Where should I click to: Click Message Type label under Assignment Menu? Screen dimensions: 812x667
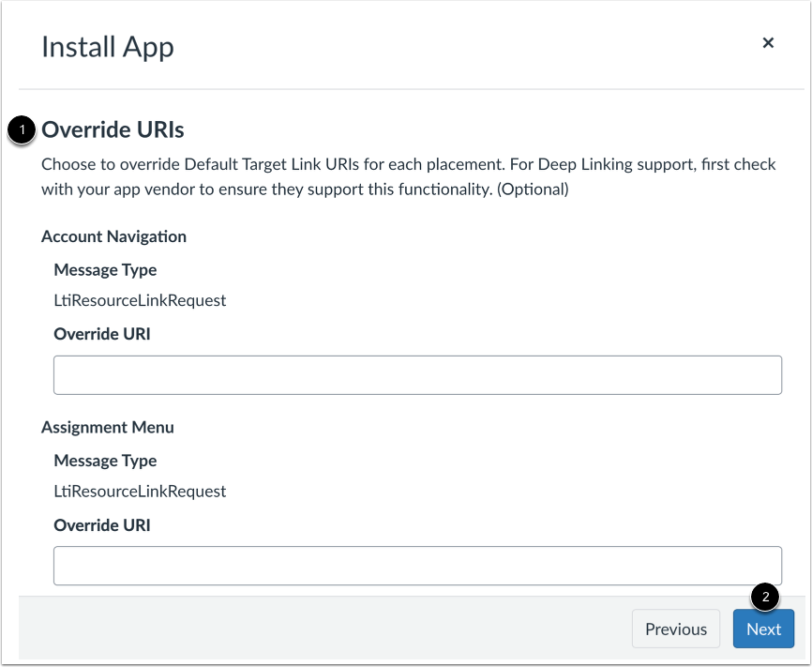[105, 461]
